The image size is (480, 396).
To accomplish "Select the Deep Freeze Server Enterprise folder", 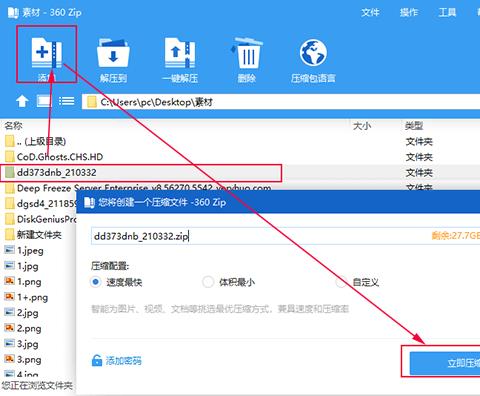I will (144, 188).
